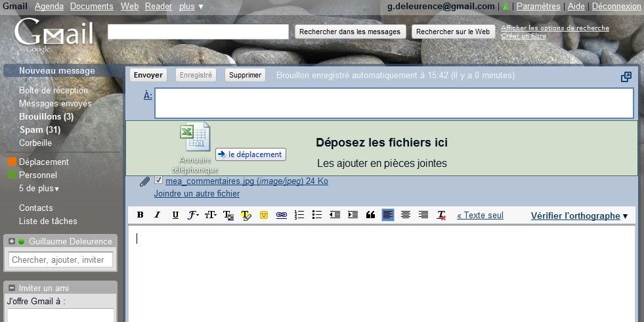
Task: Remove formatting with the clear format icon
Action: (442, 215)
